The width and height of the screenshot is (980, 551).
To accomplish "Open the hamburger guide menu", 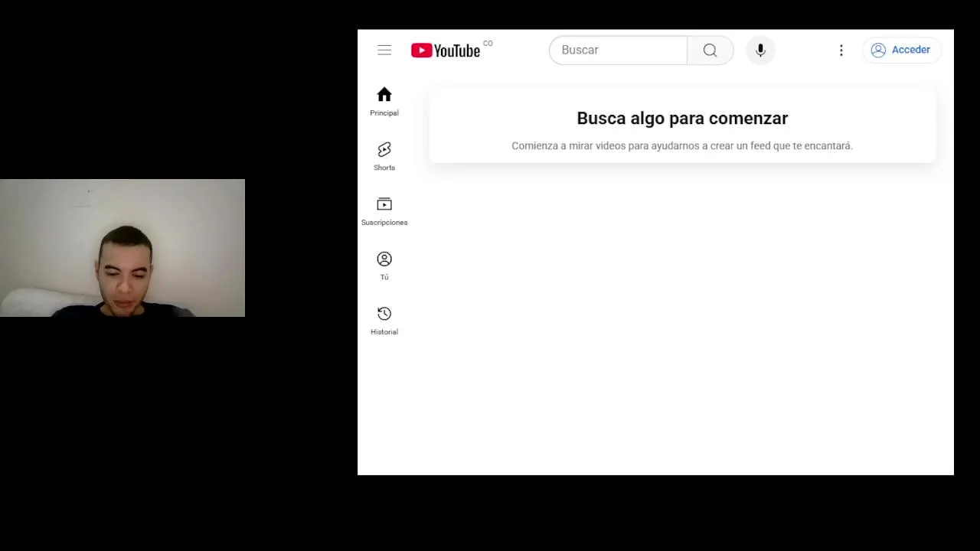I will pos(384,50).
